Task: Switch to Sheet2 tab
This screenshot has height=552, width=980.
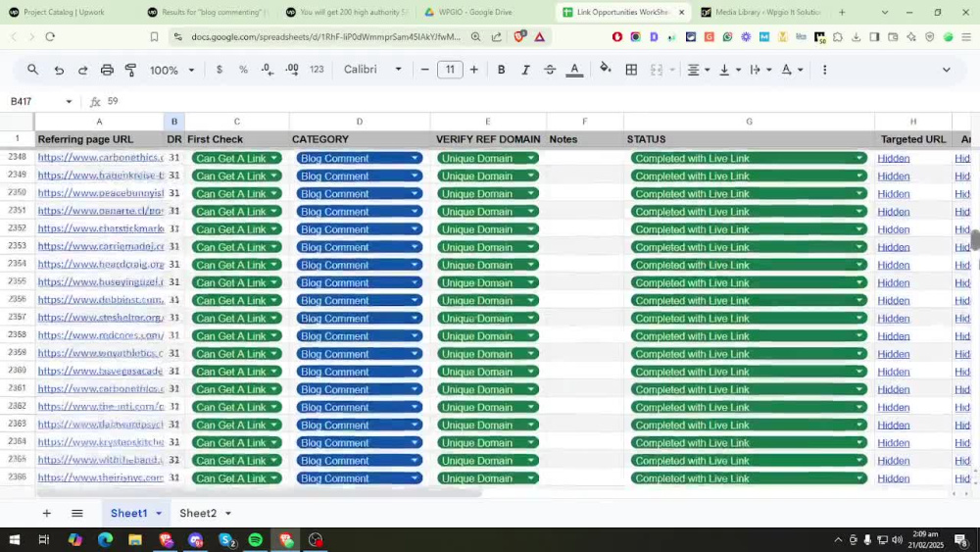Action: tap(198, 513)
